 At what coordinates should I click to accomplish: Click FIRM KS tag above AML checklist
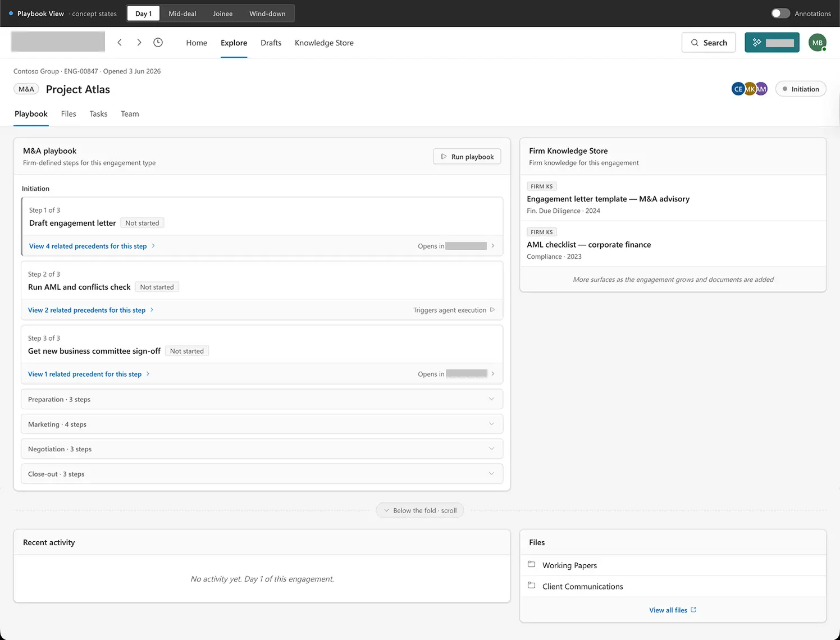(541, 232)
